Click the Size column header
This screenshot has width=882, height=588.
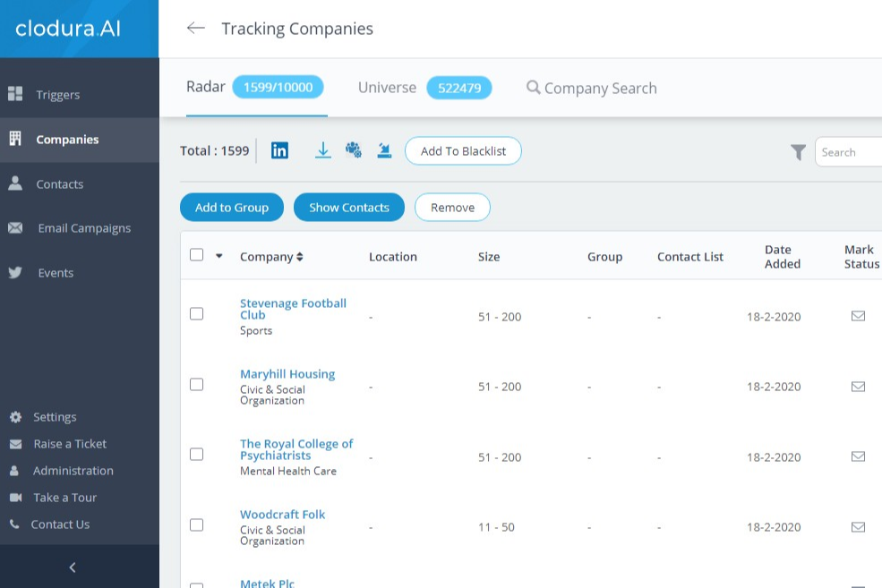(x=489, y=257)
